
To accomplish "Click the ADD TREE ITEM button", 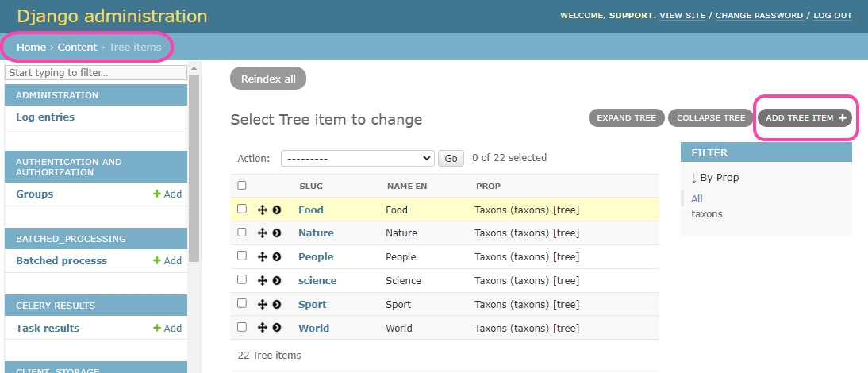I will click(x=805, y=118).
